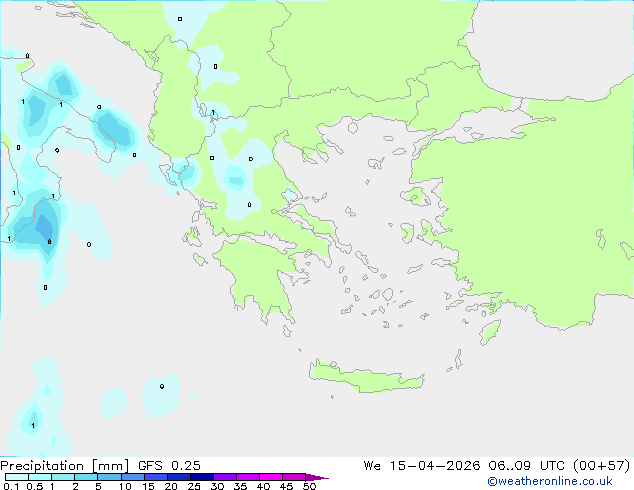Click the legend label '45'

286,486
